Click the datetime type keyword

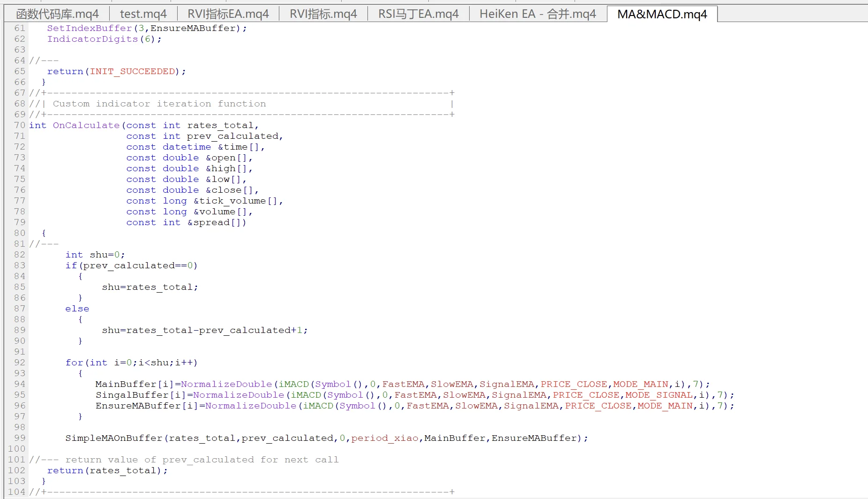click(187, 147)
